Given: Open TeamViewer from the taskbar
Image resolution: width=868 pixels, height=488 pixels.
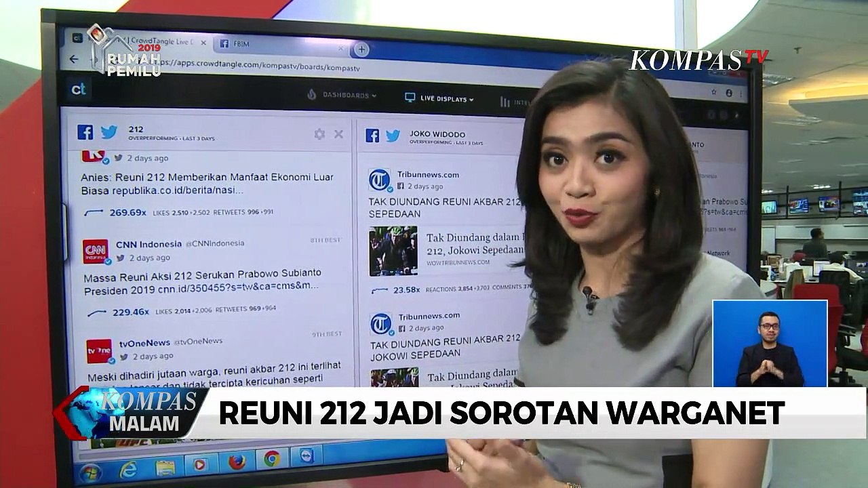Looking at the screenshot, I should tap(306, 457).
